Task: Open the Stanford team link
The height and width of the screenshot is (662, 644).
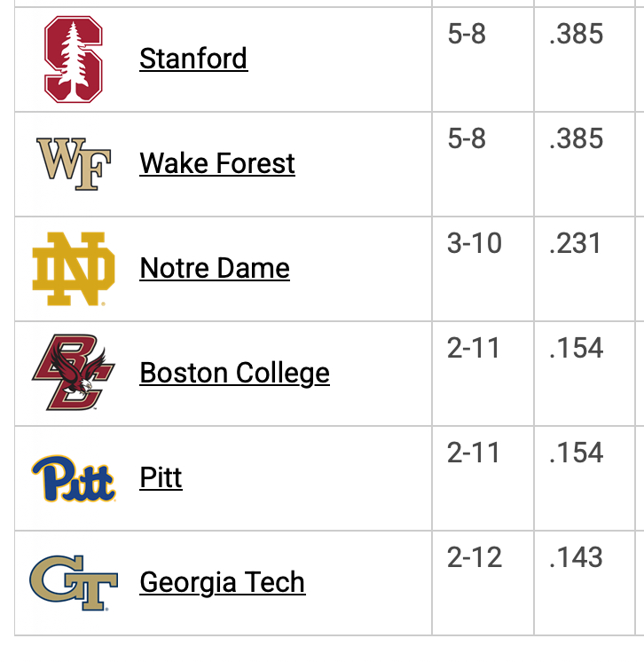Action: (x=193, y=59)
